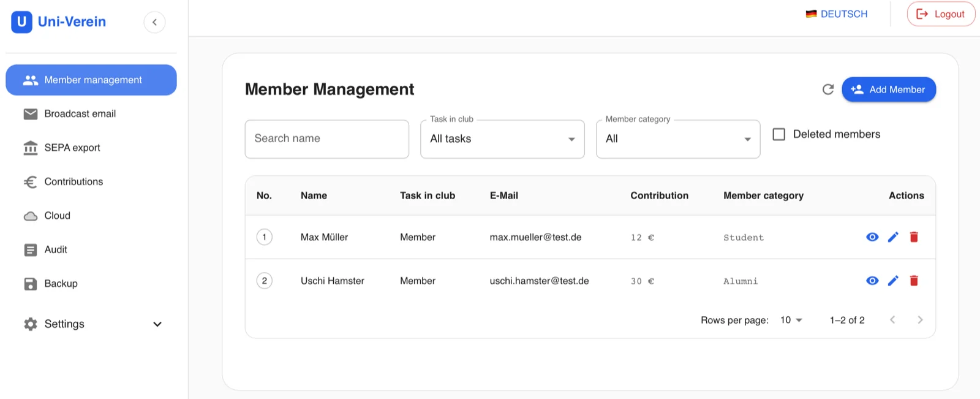Open Backup page
This screenshot has height=399, width=980.
coord(91,284)
